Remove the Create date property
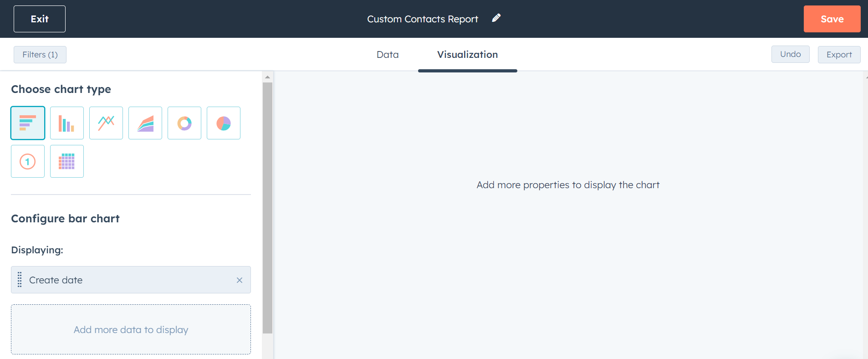 pos(239,280)
